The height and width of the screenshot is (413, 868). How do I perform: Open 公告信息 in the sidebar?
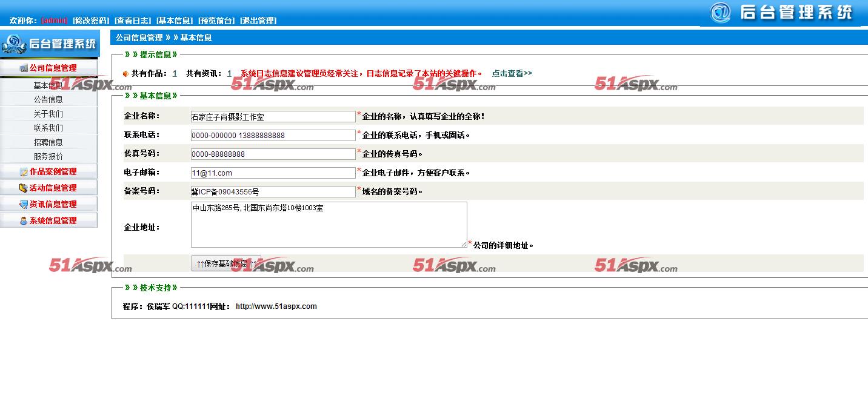[48, 99]
